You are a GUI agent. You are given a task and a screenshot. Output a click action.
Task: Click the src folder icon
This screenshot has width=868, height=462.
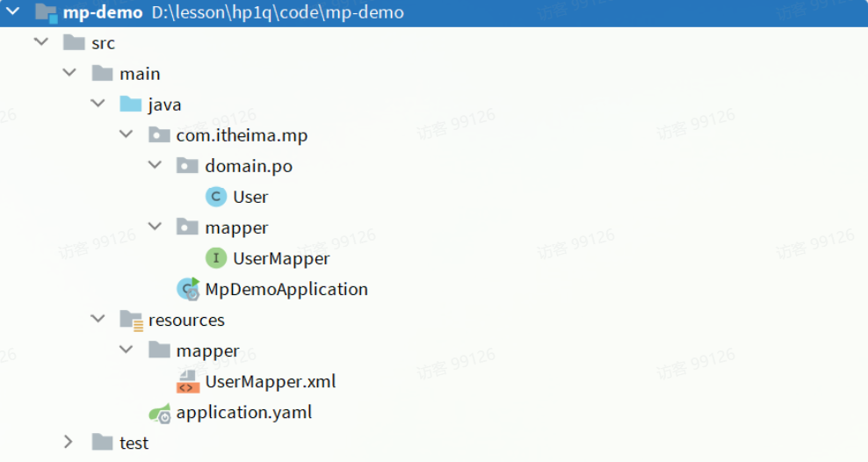point(74,43)
